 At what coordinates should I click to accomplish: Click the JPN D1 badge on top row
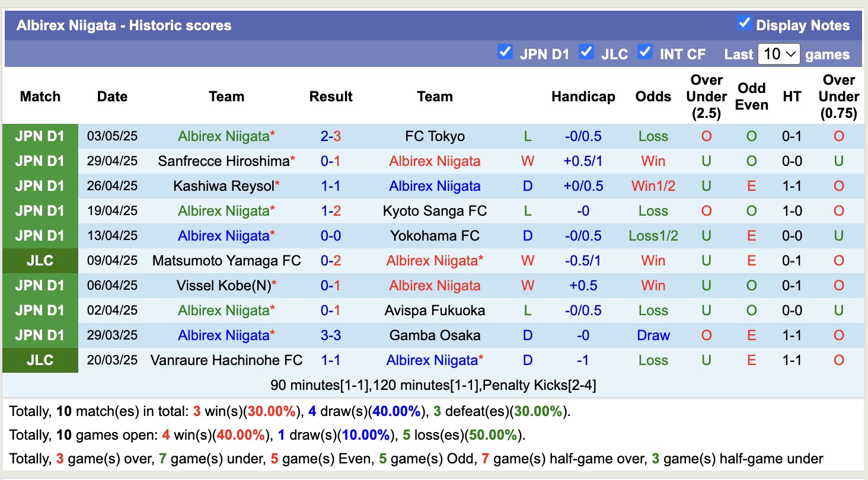40,136
